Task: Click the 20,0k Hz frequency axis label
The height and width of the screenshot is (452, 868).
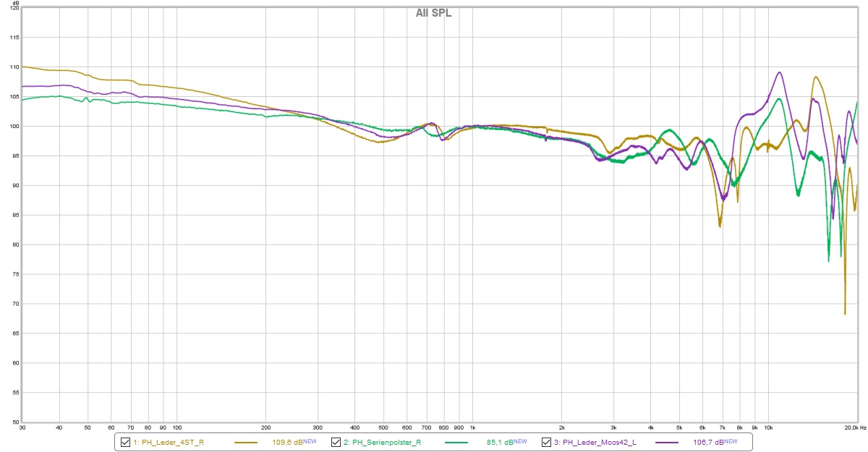Action: [x=854, y=428]
